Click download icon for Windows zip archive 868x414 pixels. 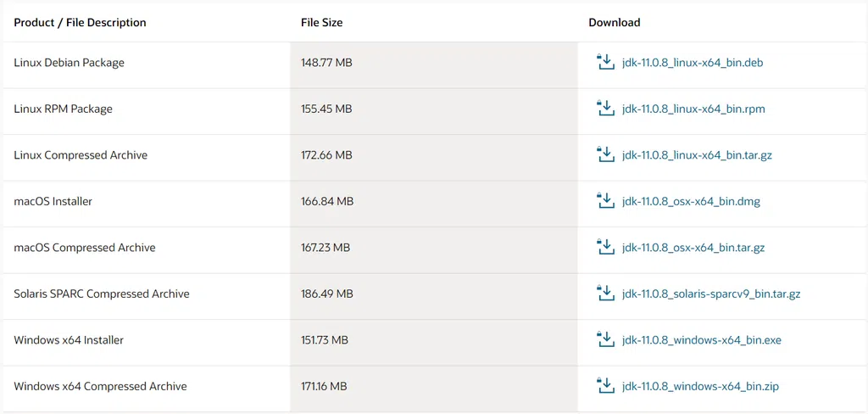605,386
